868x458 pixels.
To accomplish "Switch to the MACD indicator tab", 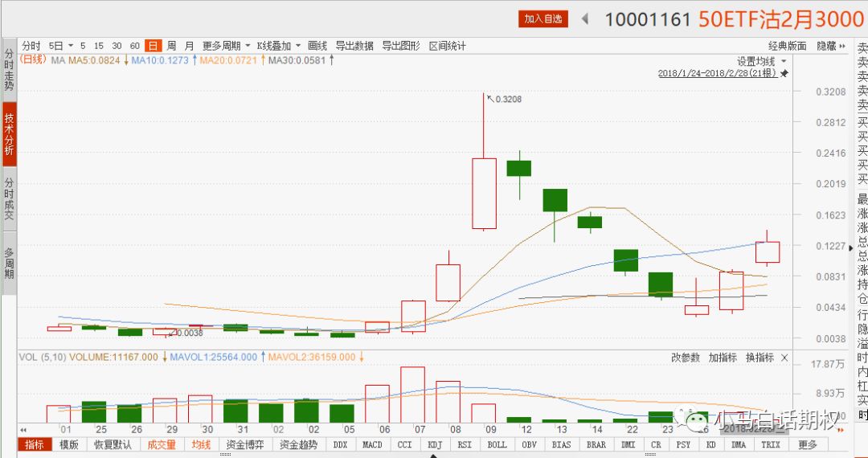I will 372,444.
